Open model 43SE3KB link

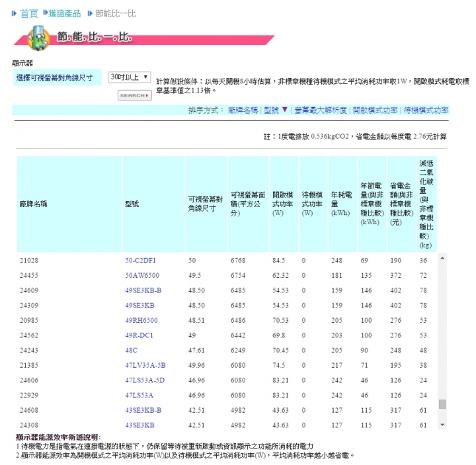[x=139, y=425]
